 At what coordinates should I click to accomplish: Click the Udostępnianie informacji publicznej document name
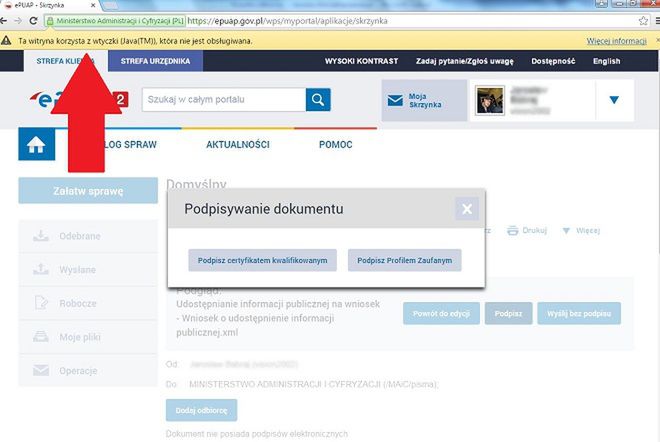tap(278, 318)
